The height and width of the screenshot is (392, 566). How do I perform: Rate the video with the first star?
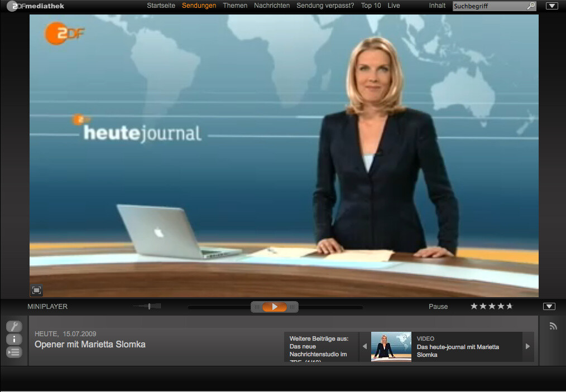tap(474, 306)
